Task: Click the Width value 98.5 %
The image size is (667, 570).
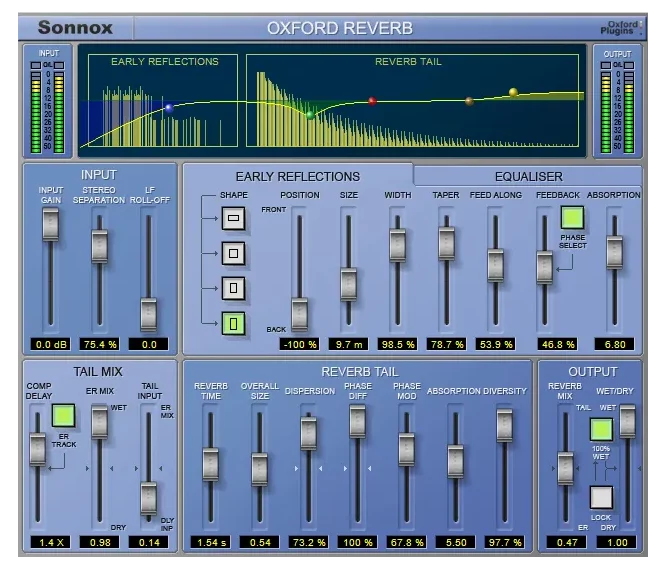Action: click(x=398, y=344)
